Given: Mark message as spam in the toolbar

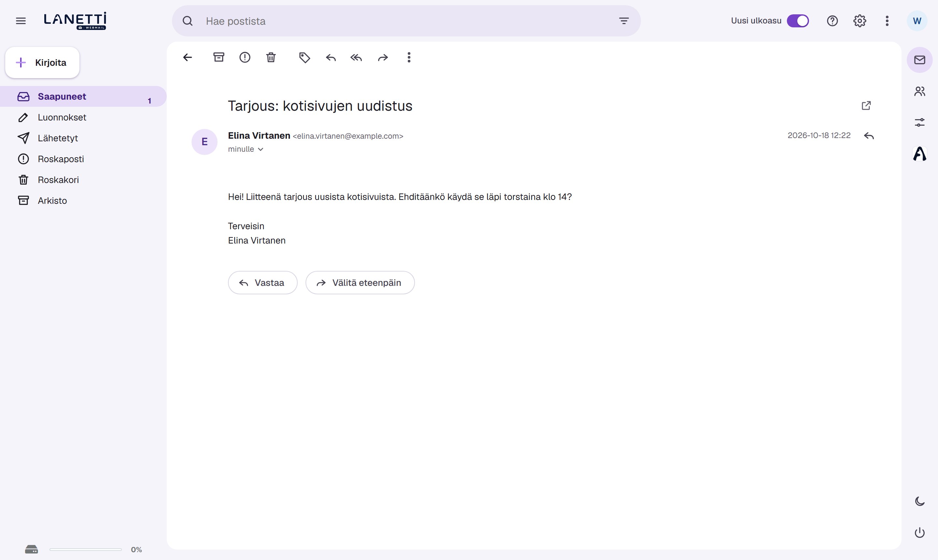Looking at the screenshot, I should pyautogui.click(x=245, y=57).
